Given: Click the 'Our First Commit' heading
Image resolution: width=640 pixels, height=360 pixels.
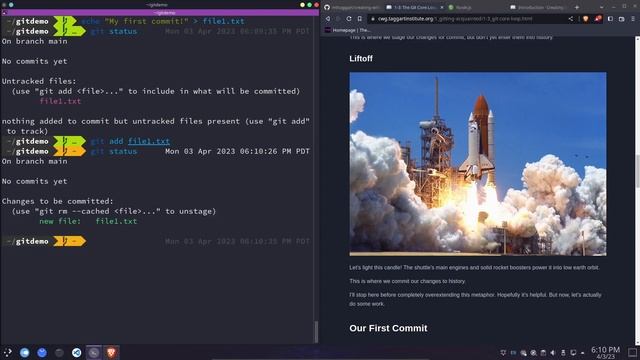Looking at the screenshot, I should pos(388,328).
